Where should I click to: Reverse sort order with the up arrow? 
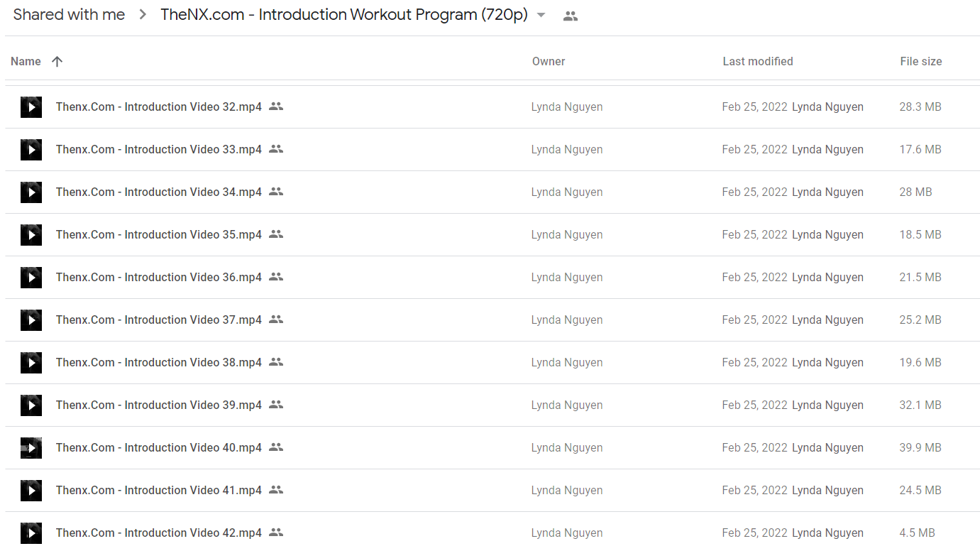coord(57,61)
